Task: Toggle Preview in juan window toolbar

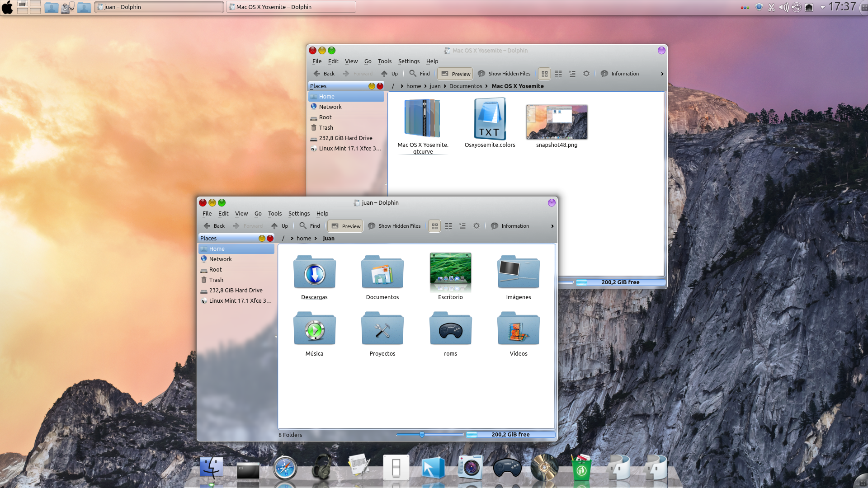Action: [346, 226]
